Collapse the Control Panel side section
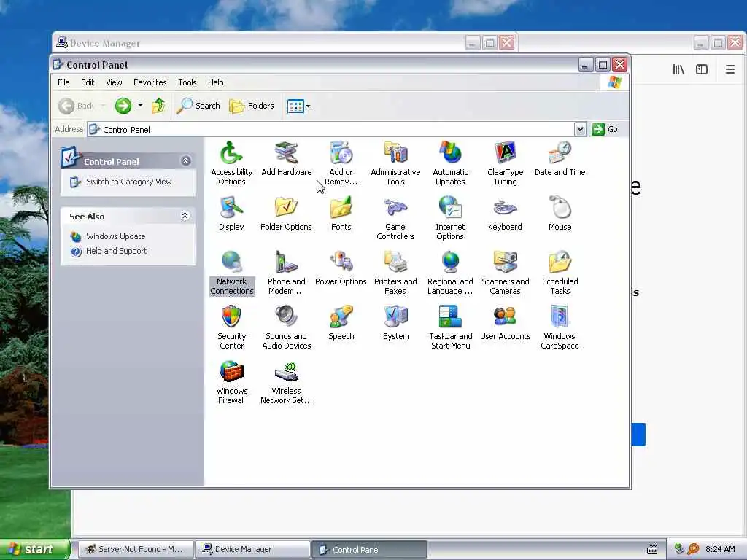 click(x=186, y=161)
